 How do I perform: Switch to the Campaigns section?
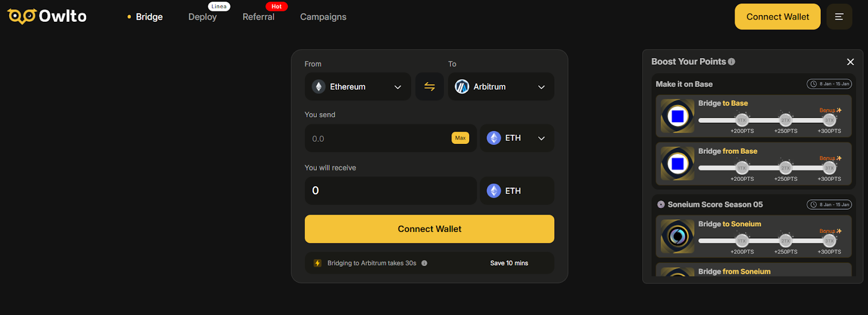(323, 17)
